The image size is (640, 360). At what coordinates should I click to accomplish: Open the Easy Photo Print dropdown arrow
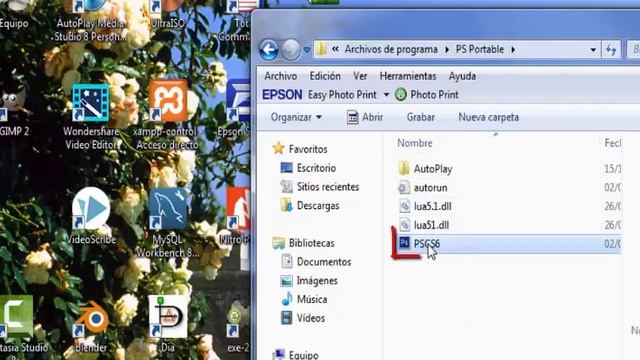(x=386, y=95)
